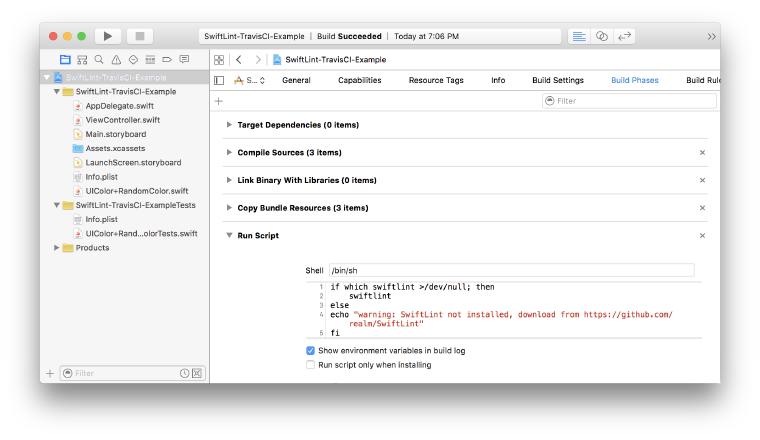
Task: Stop the running build with the Stop button
Action: click(x=140, y=36)
